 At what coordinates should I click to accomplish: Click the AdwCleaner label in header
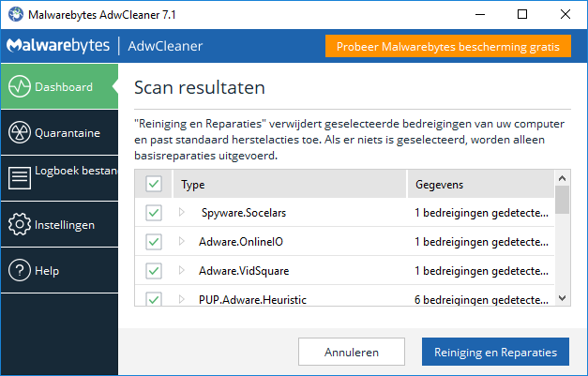coord(165,46)
